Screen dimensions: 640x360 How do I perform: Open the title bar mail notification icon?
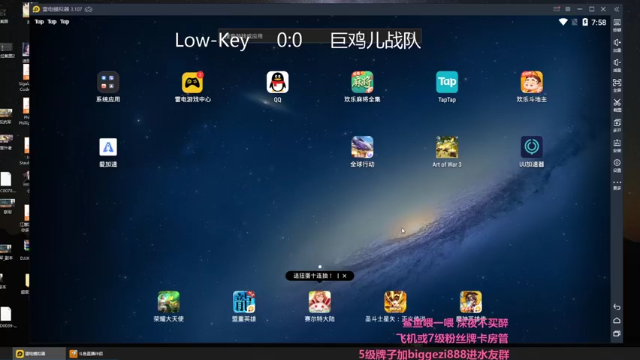[x=556, y=9]
